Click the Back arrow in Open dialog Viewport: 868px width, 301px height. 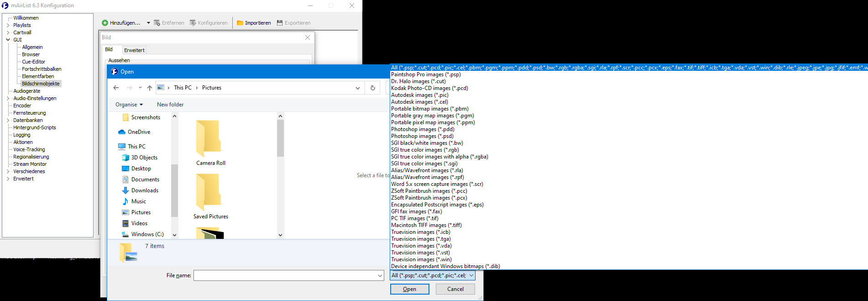click(x=116, y=88)
